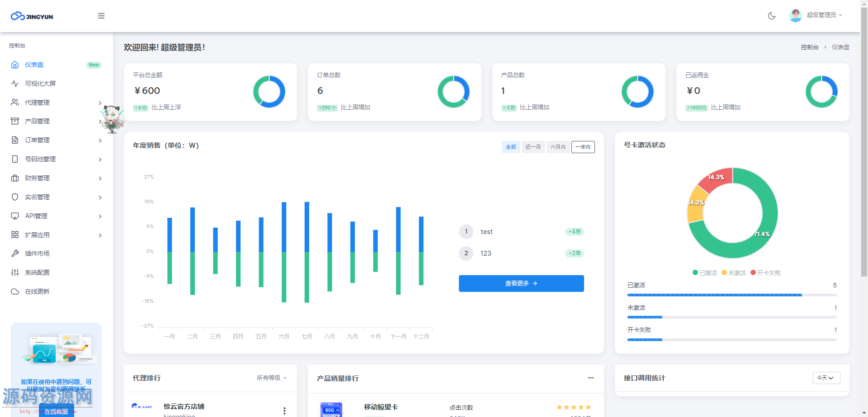Open 可视化大屏 from the sidebar
Screen dimensions: 868x417
tap(40, 84)
